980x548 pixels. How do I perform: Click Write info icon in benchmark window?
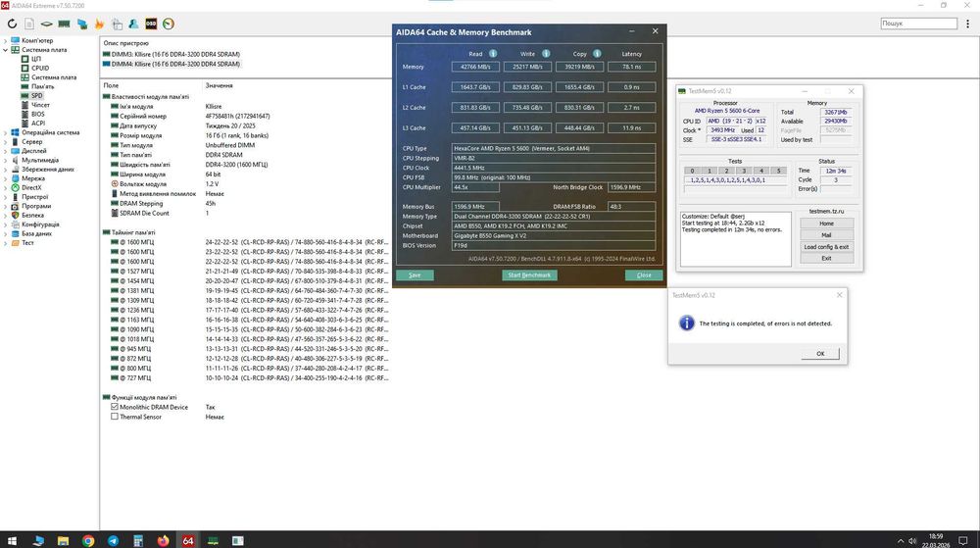[546, 54]
